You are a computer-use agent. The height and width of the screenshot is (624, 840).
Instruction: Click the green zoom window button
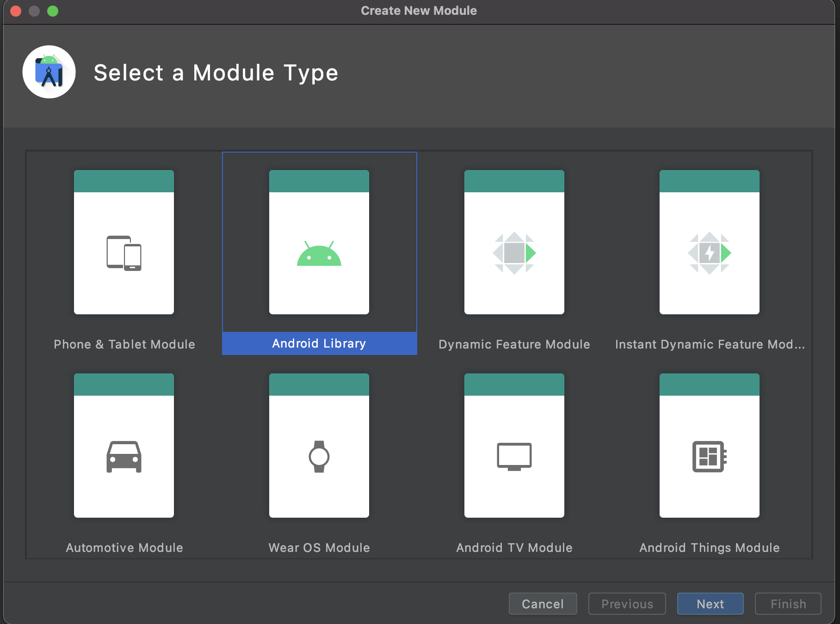pos(53,11)
